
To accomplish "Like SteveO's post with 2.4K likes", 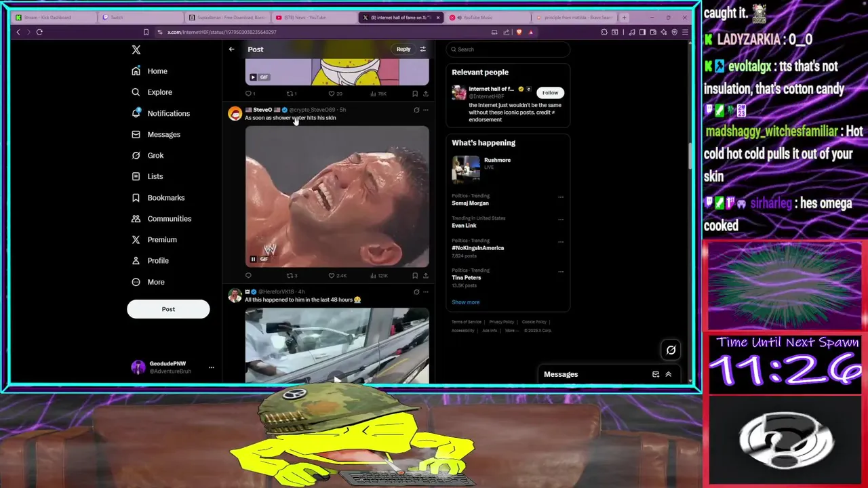I will click(337, 276).
